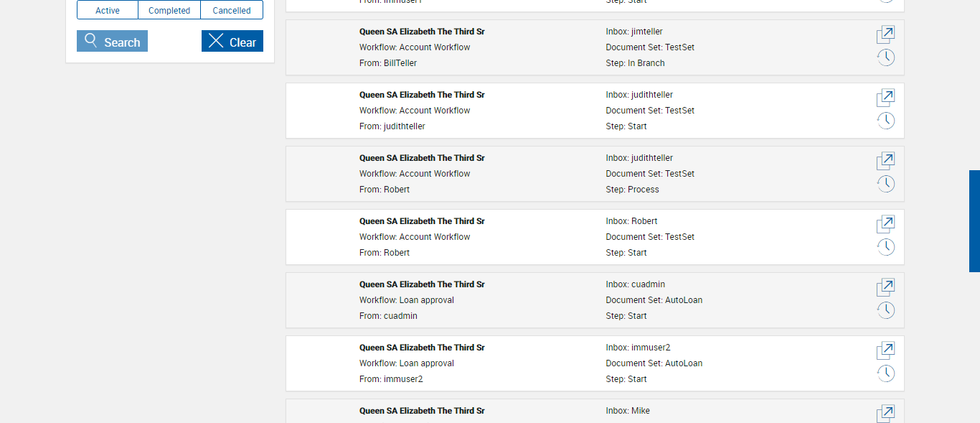
Task: View history of the cuadmin Loan approval
Action: [885, 311]
